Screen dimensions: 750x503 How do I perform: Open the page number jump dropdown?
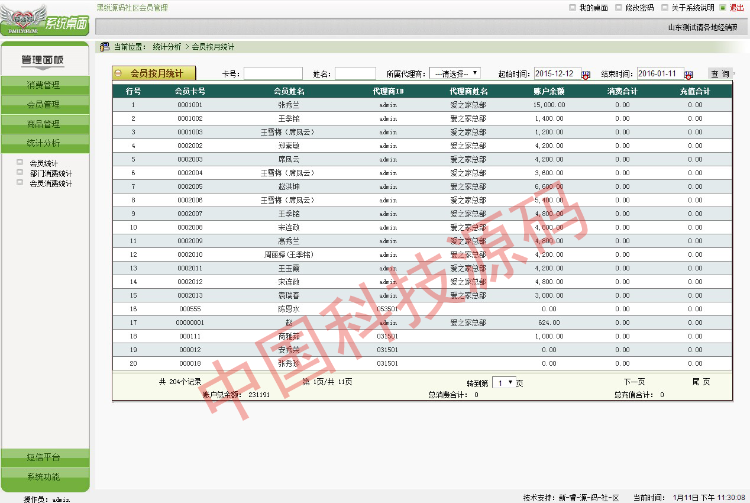click(x=504, y=383)
